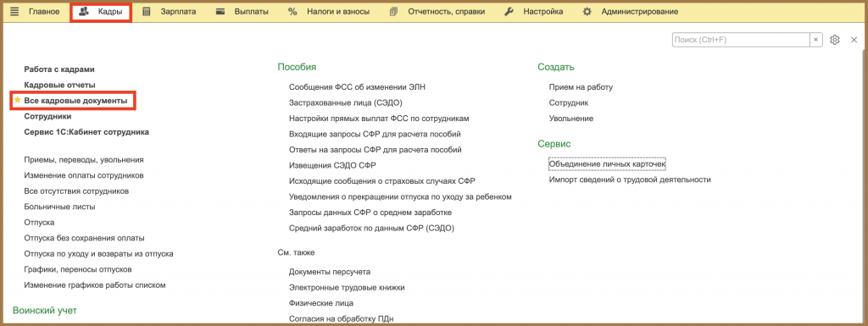The width and height of the screenshot is (868, 326).
Task: Open Больничные листы
Action: click(x=60, y=207)
